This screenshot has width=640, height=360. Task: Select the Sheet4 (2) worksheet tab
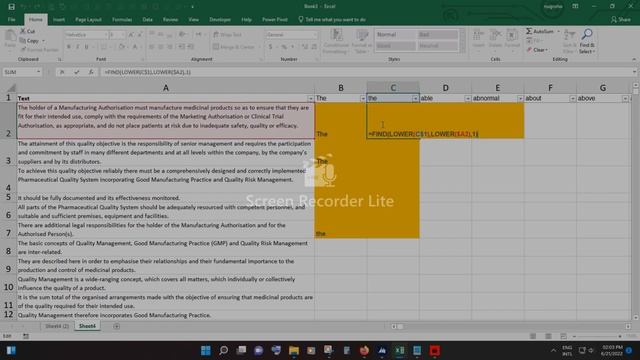tap(57, 326)
